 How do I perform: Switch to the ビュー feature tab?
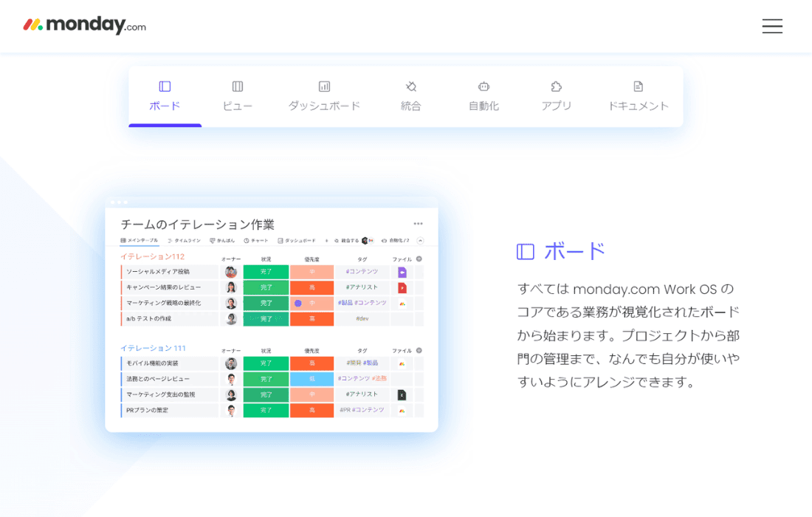point(237,96)
